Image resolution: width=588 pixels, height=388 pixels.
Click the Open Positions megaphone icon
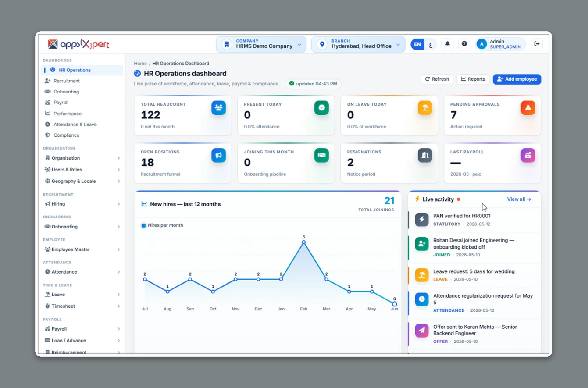pos(218,155)
